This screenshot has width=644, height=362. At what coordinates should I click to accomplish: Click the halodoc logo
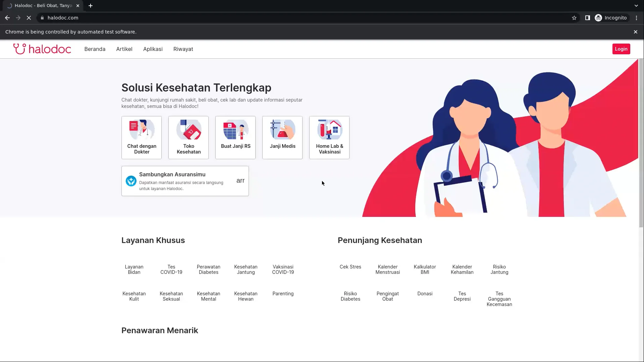coord(42,49)
